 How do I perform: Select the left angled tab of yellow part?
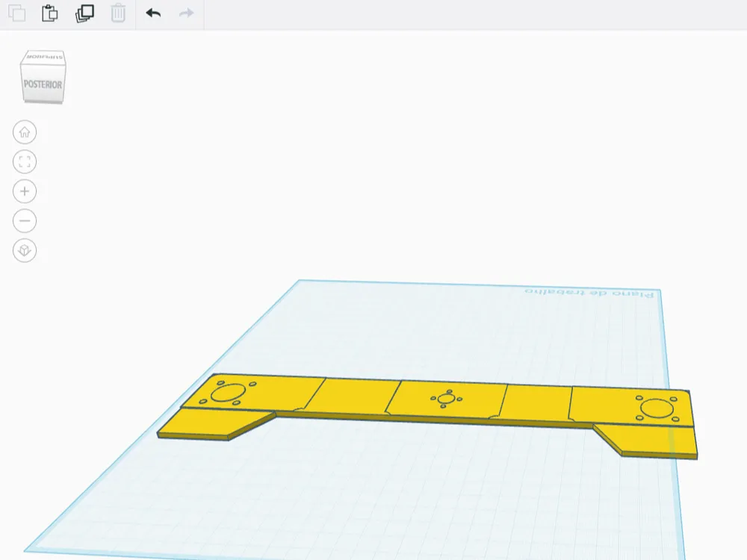pos(215,423)
